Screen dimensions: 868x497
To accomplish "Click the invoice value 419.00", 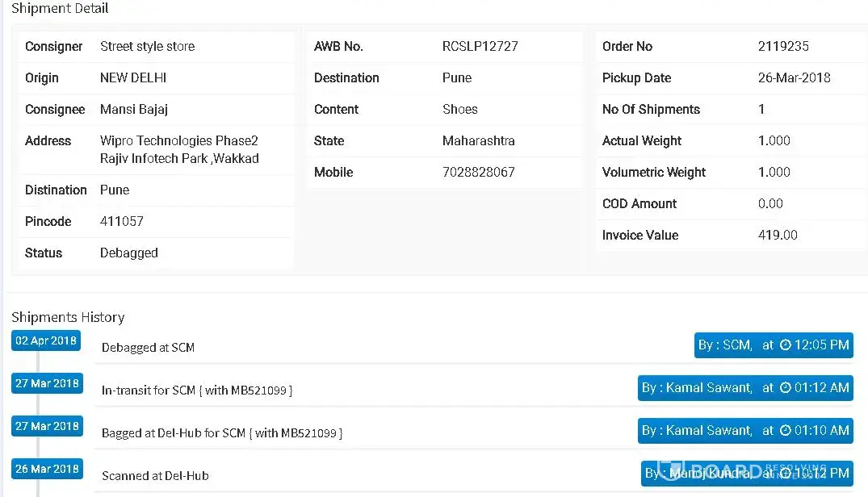I will coord(778,236).
